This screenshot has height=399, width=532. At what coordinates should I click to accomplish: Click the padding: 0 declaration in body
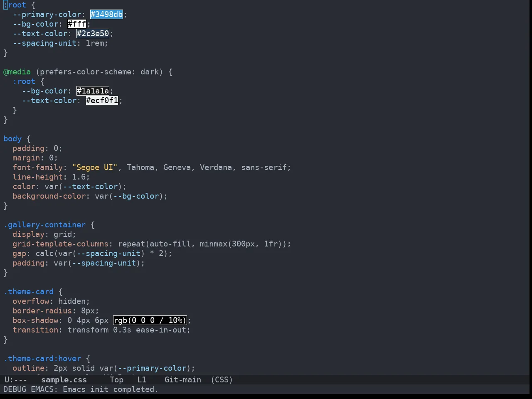click(x=37, y=148)
